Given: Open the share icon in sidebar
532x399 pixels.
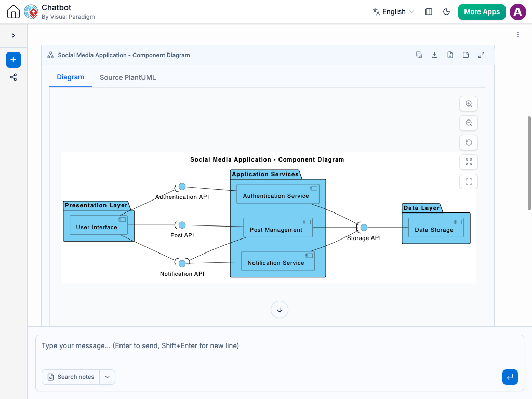Looking at the screenshot, I should [13, 77].
